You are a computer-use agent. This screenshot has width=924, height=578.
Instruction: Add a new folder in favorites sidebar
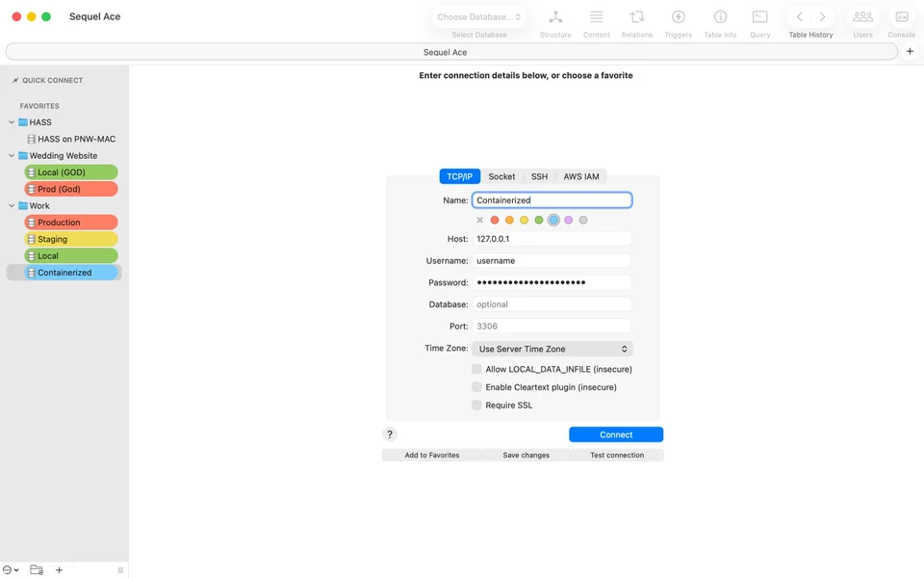[37, 569]
